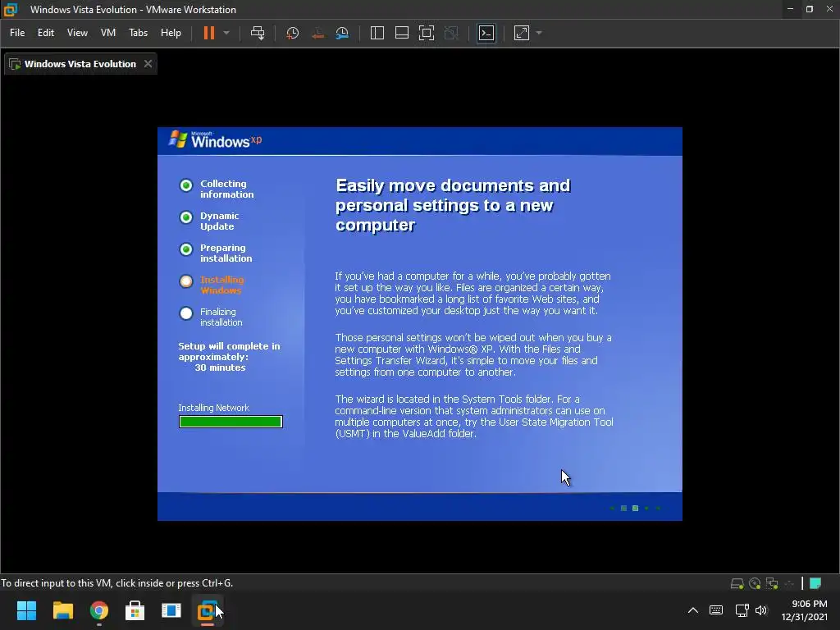Revert the VM to its previous snapshot
This screenshot has height=630, width=840.
(317, 33)
